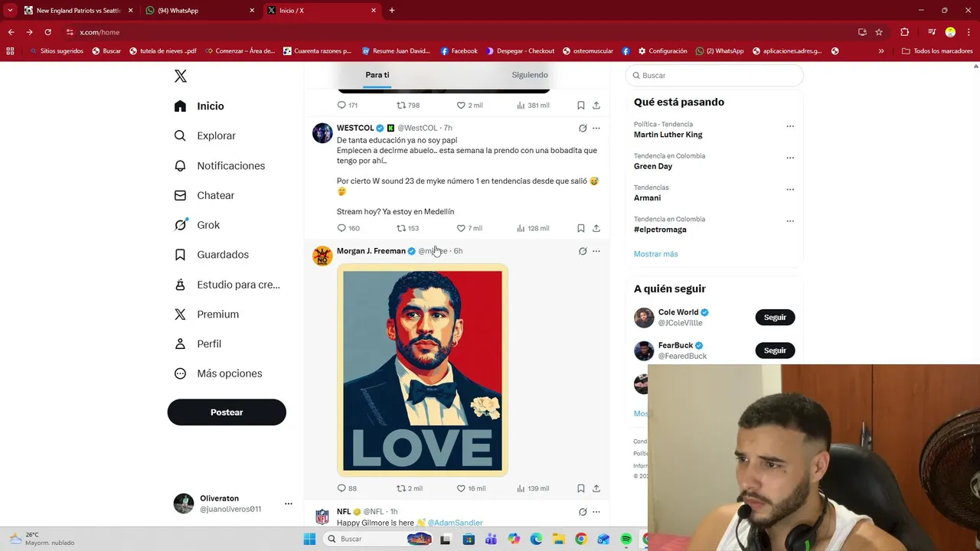Click the Postear button
Screen dimensions: 980x551
227,412
